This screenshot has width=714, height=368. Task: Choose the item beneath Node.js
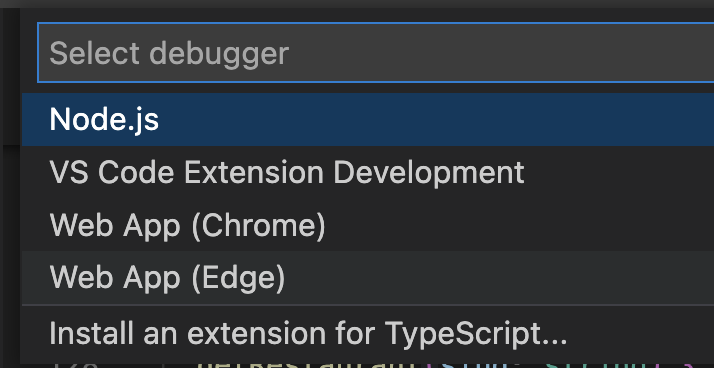coord(368,173)
